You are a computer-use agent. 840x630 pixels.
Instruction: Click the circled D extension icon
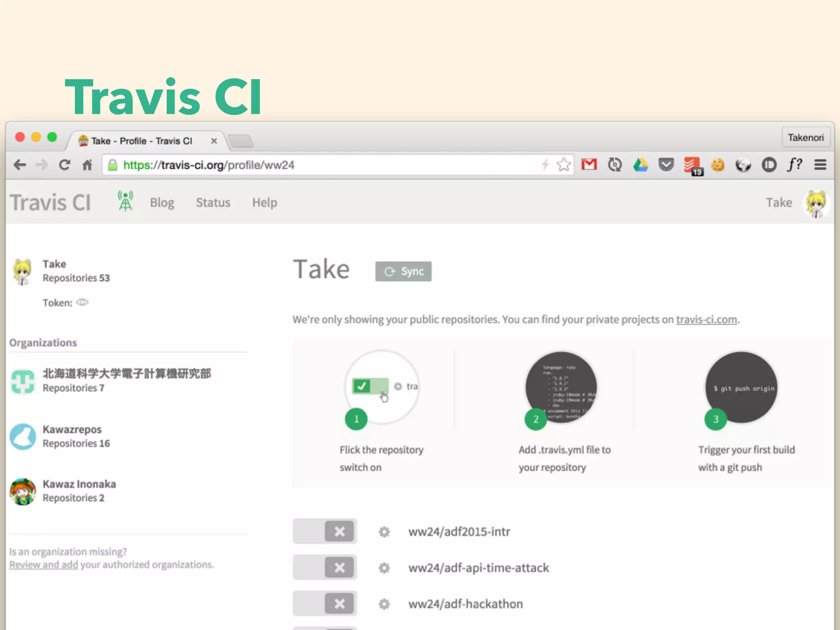[769, 165]
